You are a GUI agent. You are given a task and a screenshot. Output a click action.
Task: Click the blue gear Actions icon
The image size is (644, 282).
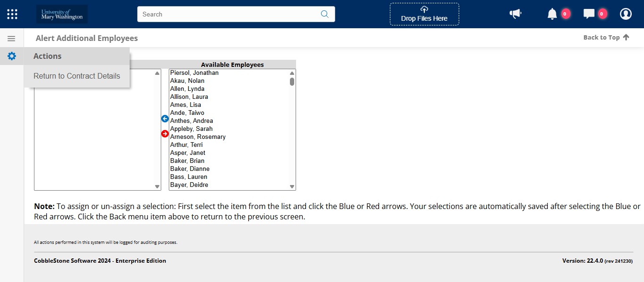[11, 56]
